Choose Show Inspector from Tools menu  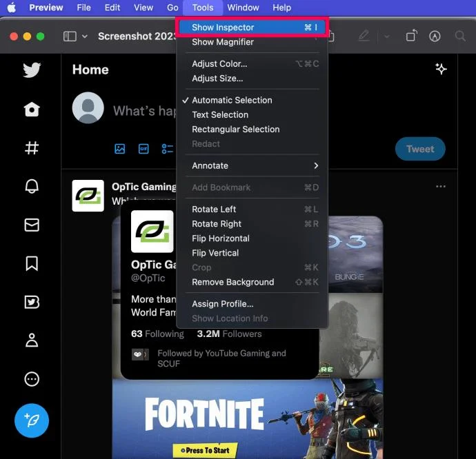(252, 28)
